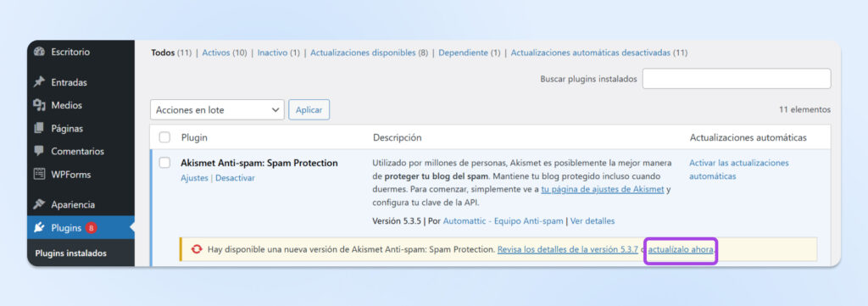Viewport: 868px width, 306px height.
Task: Click the Descripción column header
Action: [x=397, y=137]
